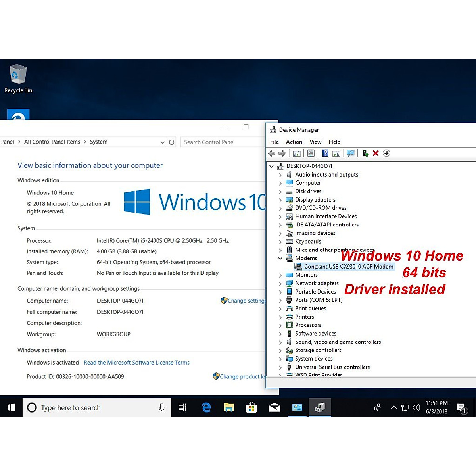Expand Universal Serial Bus controllers
Viewport: 476px width, 476px height.
point(280,367)
